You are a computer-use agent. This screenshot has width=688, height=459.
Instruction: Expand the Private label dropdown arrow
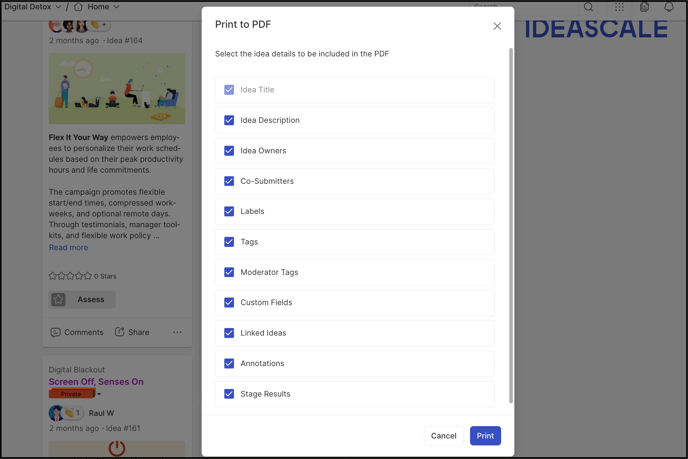[99, 394]
